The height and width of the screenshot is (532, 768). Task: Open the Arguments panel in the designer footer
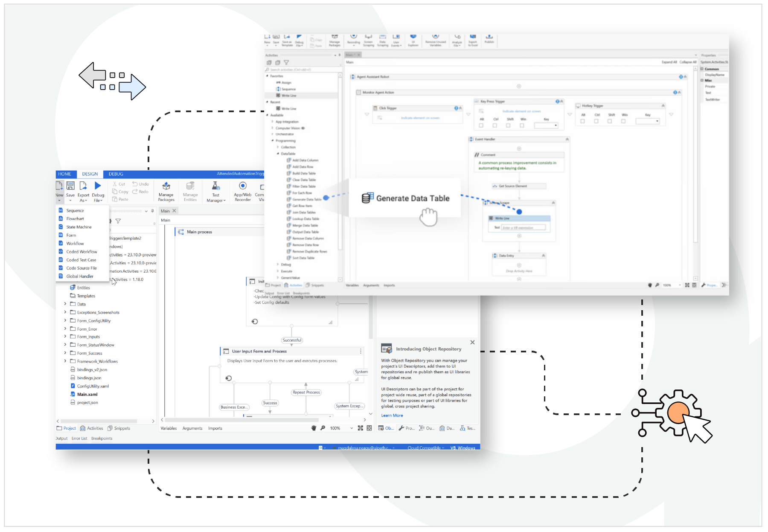point(192,428)
